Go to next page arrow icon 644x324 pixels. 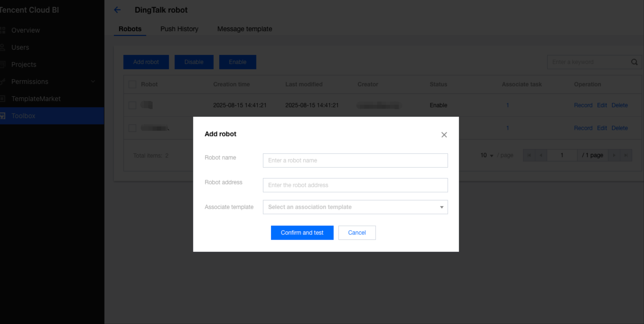tap(614, 155)
